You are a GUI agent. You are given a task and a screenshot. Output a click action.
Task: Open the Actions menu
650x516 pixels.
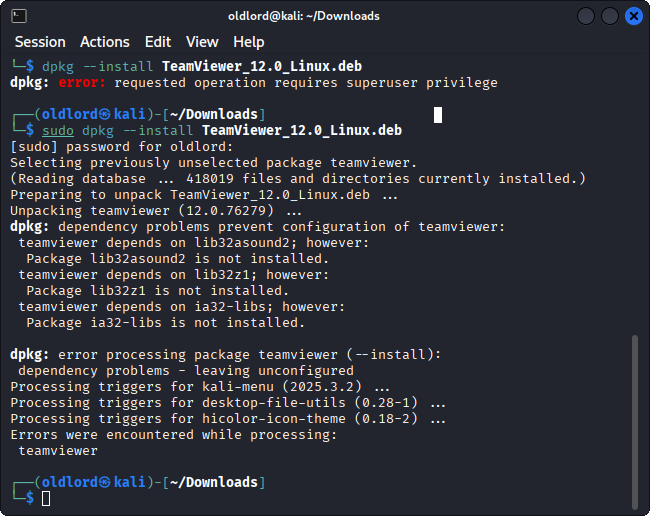[x=105, y=42]
